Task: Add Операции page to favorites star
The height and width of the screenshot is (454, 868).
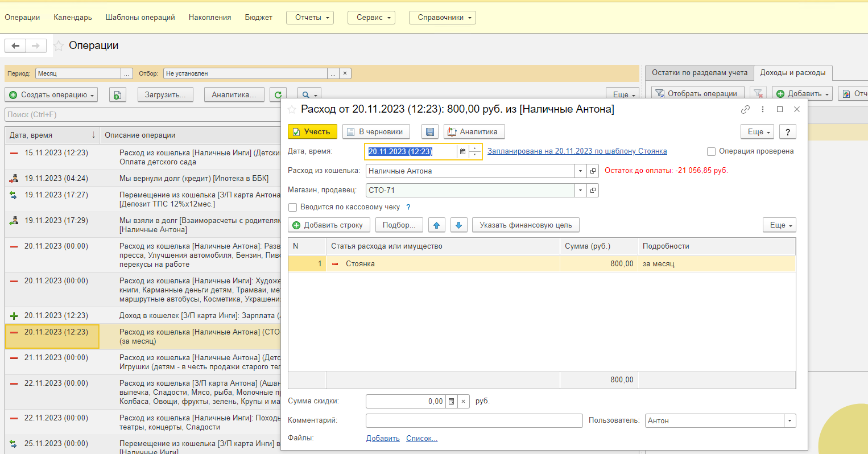Action: click(59, 46)
